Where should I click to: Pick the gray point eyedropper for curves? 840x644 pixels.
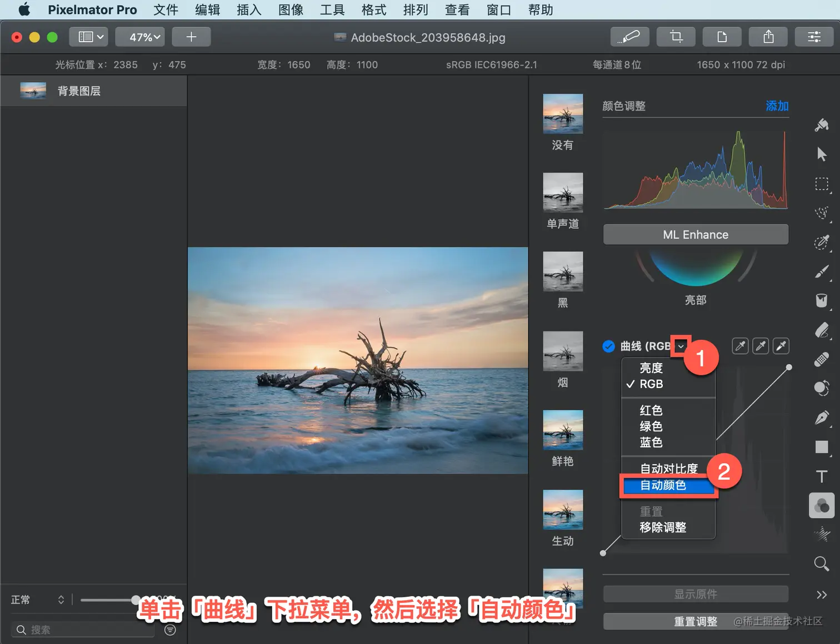click(x=761, y=346)
